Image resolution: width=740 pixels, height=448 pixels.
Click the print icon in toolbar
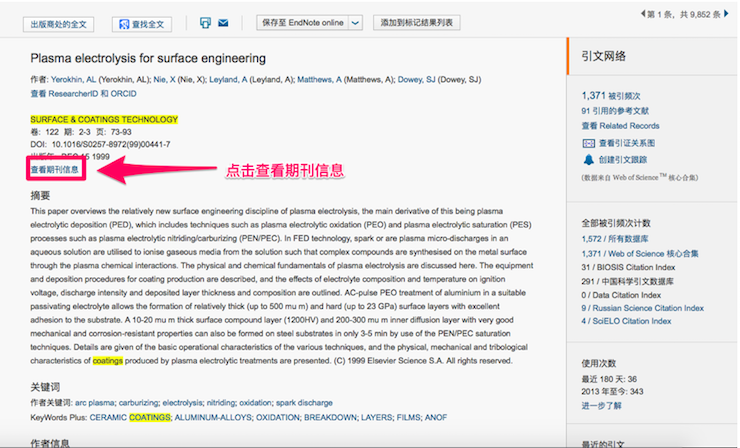(205, 22)
